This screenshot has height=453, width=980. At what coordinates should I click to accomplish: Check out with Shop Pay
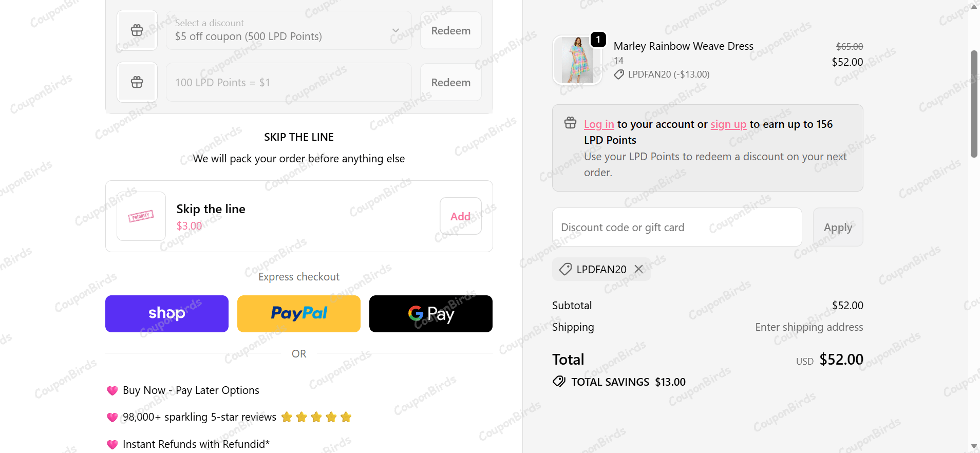tap(167, 314)
